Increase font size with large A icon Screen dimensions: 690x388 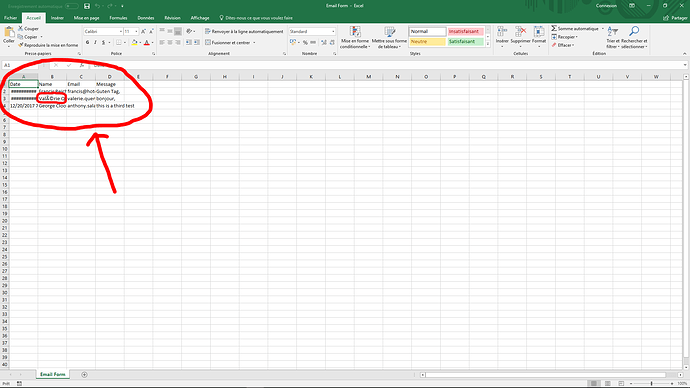(143, 32)
